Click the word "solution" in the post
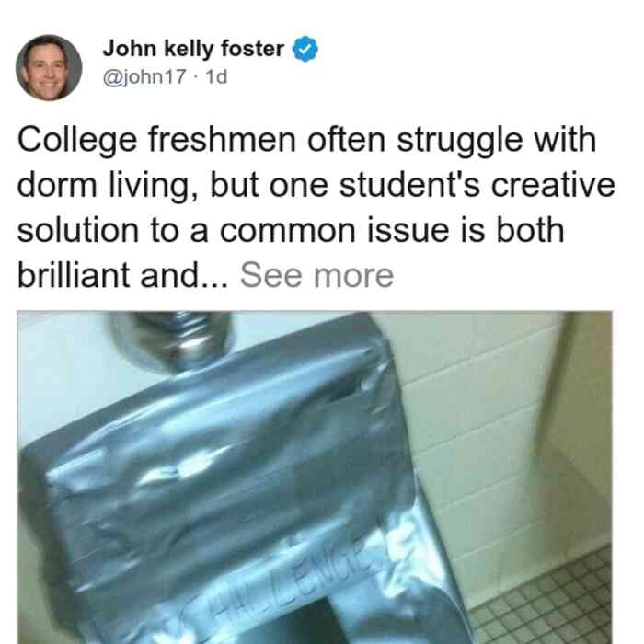 click(78, 230)
